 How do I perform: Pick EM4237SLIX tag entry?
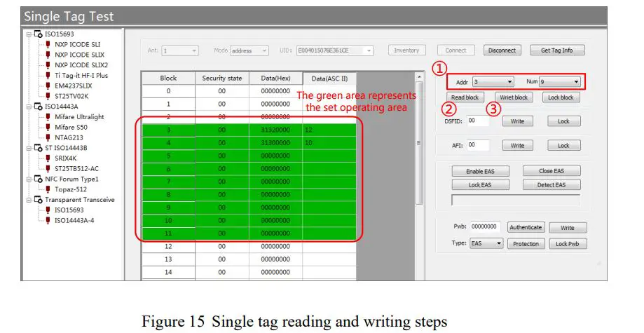[x=74, y=86]
